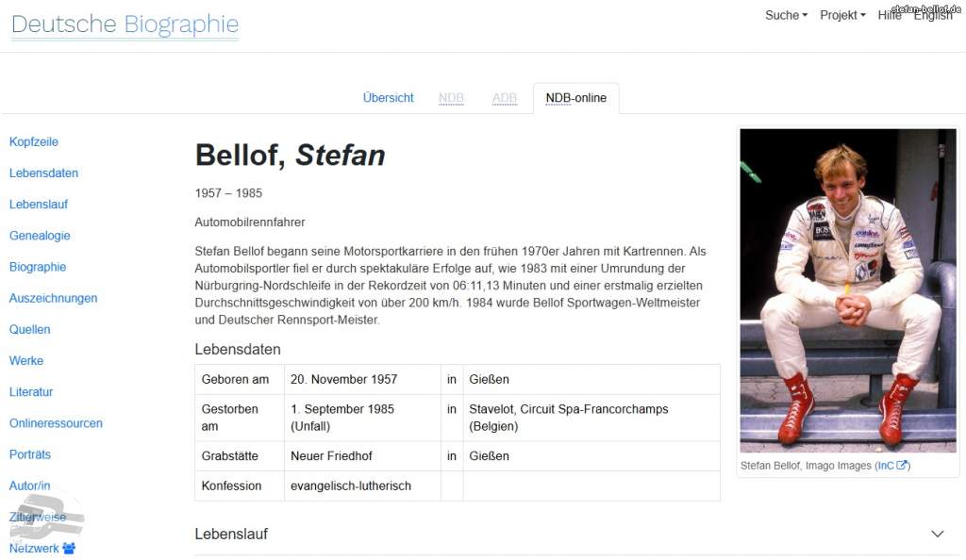
Task: Open the Projekt dropdown menu
Action: pos(841,15)
